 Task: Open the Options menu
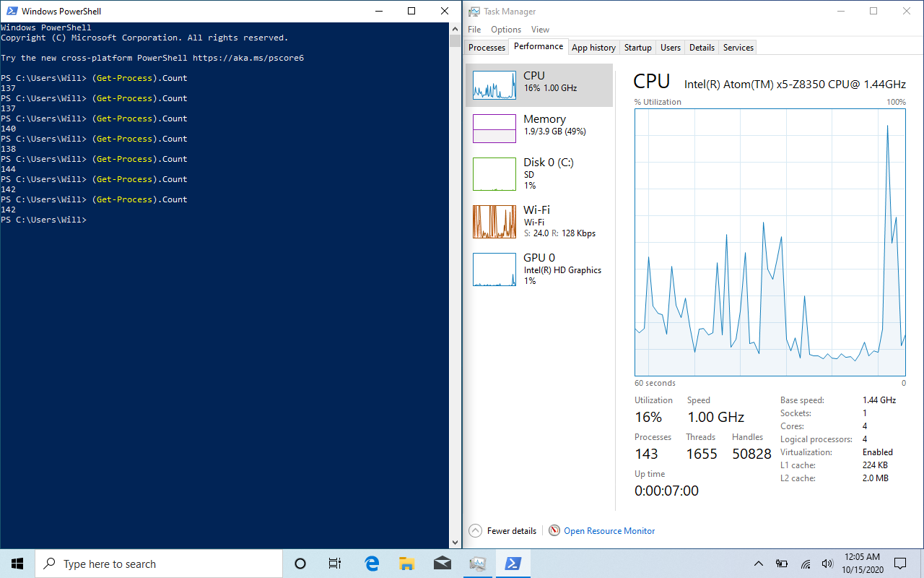[x=505, y=30]
